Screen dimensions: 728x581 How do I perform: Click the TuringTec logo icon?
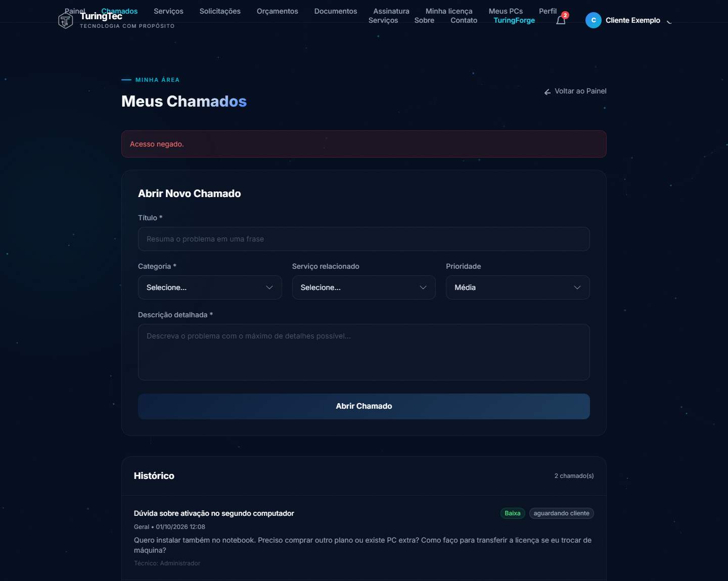[x=66, y=20]
